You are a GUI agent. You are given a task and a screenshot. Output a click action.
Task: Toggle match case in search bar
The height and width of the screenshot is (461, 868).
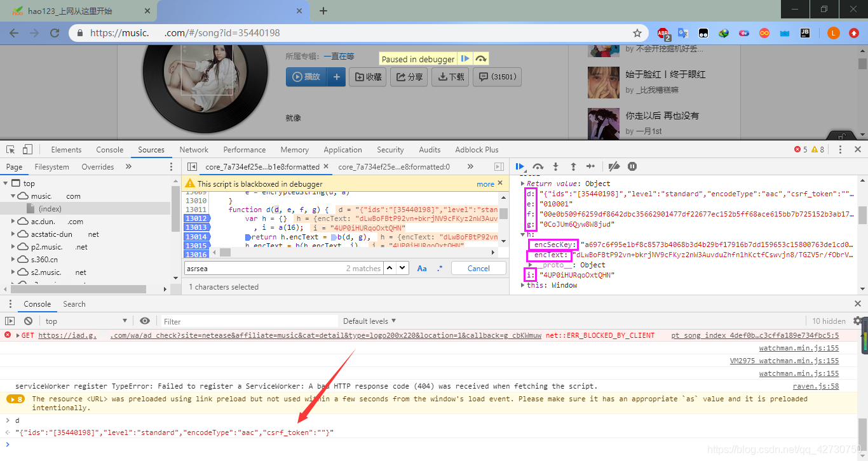point(422,269)
